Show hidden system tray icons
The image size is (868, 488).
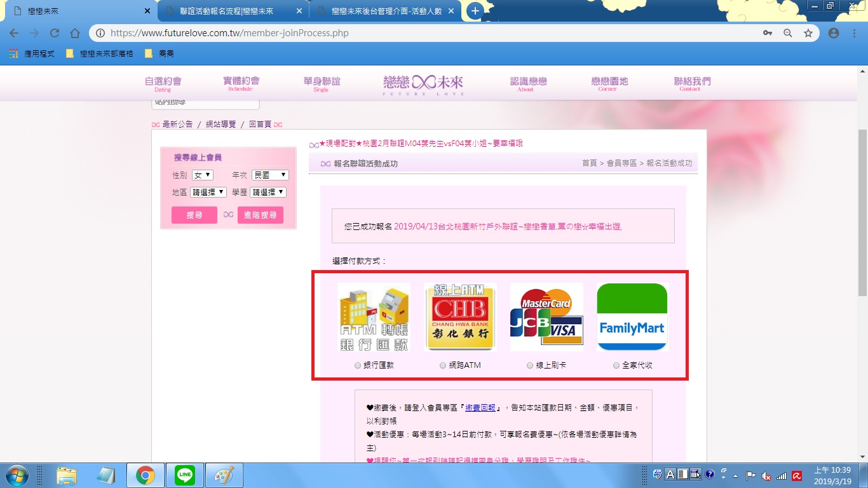point(736,475)
